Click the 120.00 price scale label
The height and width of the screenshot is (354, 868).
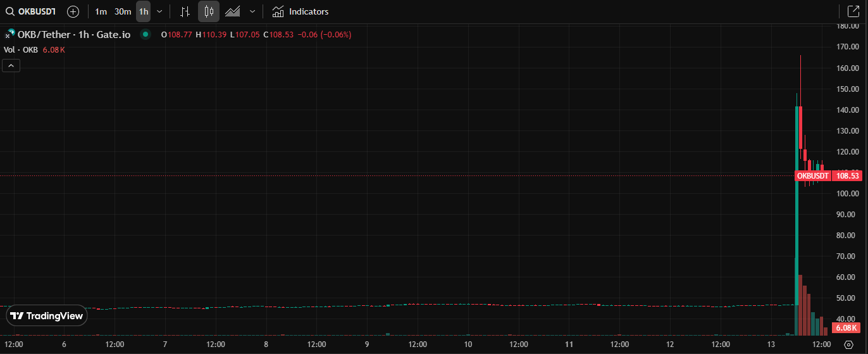pyautogui.click(x=847, y=151)
